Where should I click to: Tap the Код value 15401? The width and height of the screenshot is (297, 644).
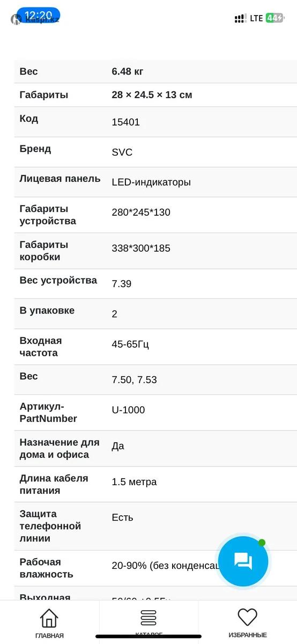pyautogui.click(x=125, y=122)
